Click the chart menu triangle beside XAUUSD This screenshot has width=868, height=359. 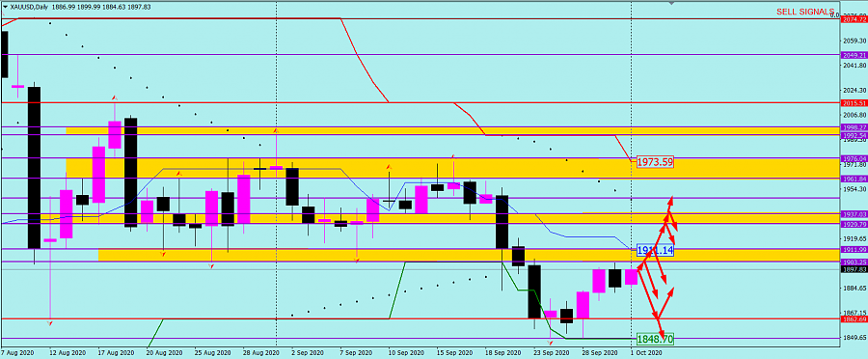(5, 7)
